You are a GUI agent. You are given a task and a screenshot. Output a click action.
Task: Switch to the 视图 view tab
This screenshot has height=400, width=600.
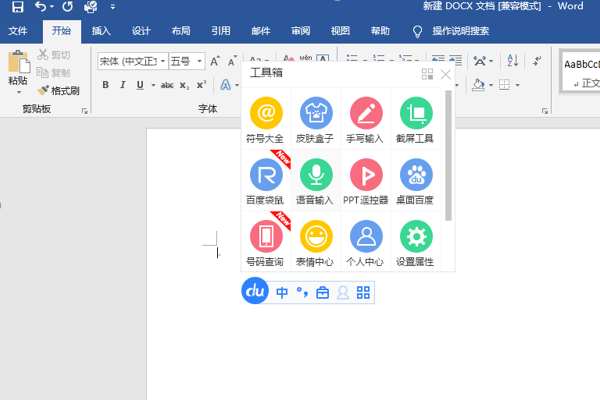tap(340, 31)
